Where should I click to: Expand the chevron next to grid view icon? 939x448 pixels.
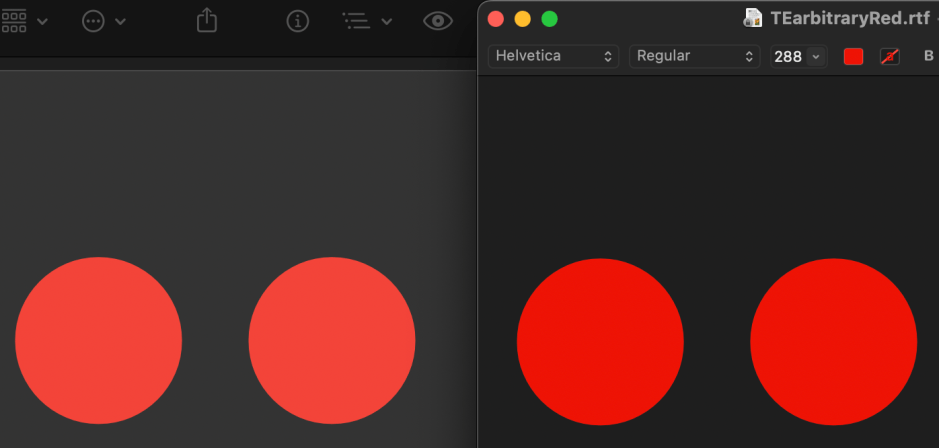coord(42,22)
